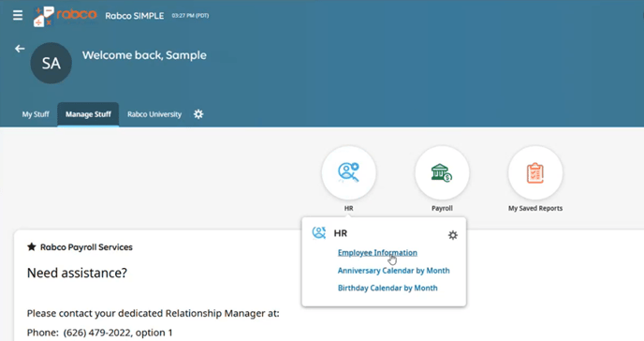Click the Rabco logo
Screen dimensions: 644x341
[x=65, y=17]
